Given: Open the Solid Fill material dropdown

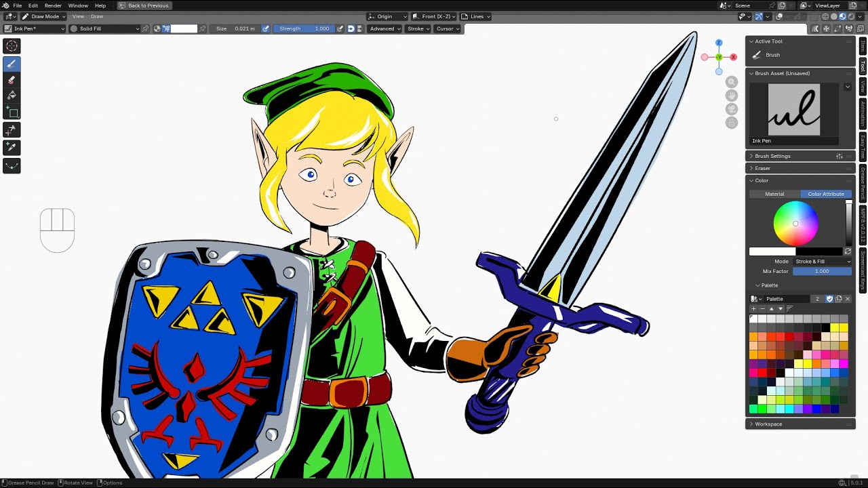Looking at the screenshot, I should [105, 28].
